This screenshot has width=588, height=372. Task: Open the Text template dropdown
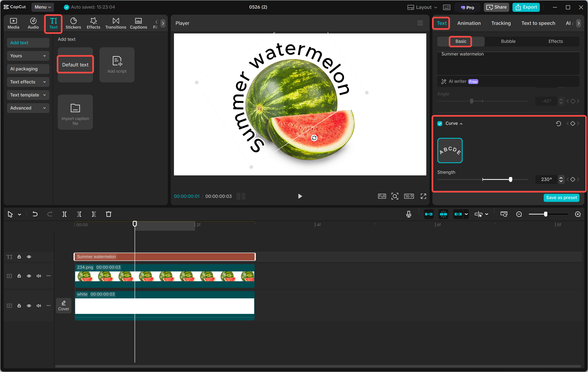click(x=28, y=95)
